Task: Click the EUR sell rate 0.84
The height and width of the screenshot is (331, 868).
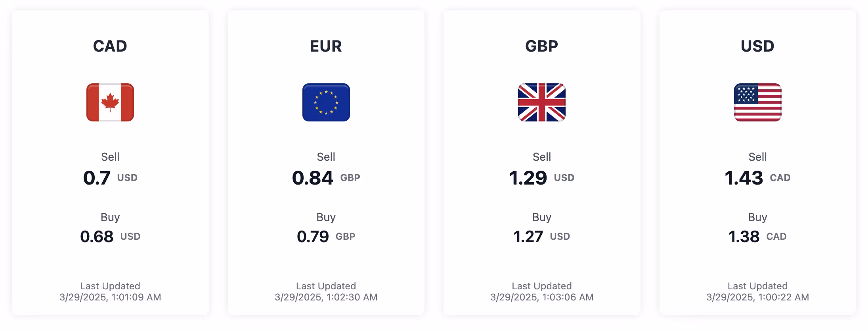Action: click(x=313, y=178)
